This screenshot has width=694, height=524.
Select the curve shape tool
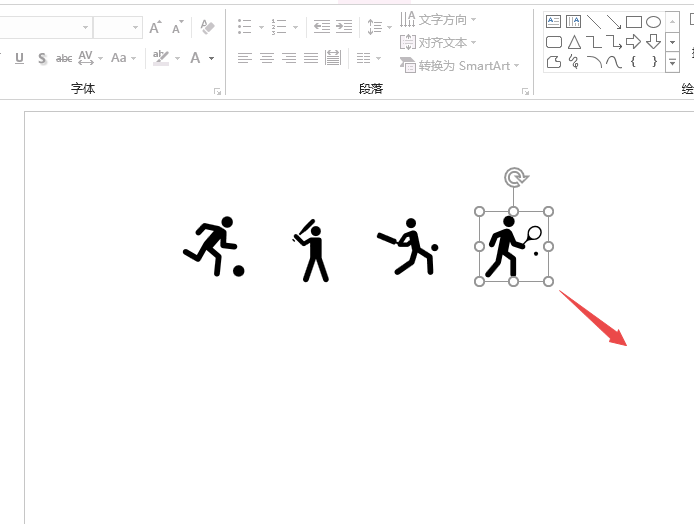tap(613, 62)
